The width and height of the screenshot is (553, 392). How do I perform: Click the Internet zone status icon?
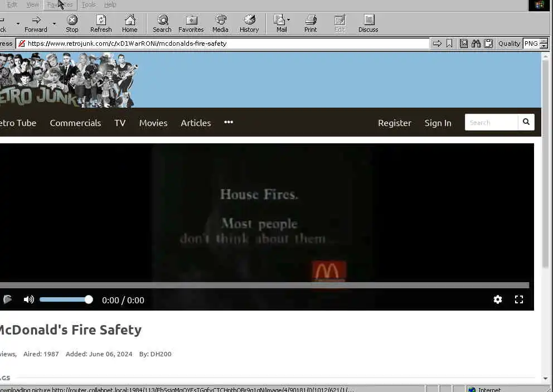point(472,390)
